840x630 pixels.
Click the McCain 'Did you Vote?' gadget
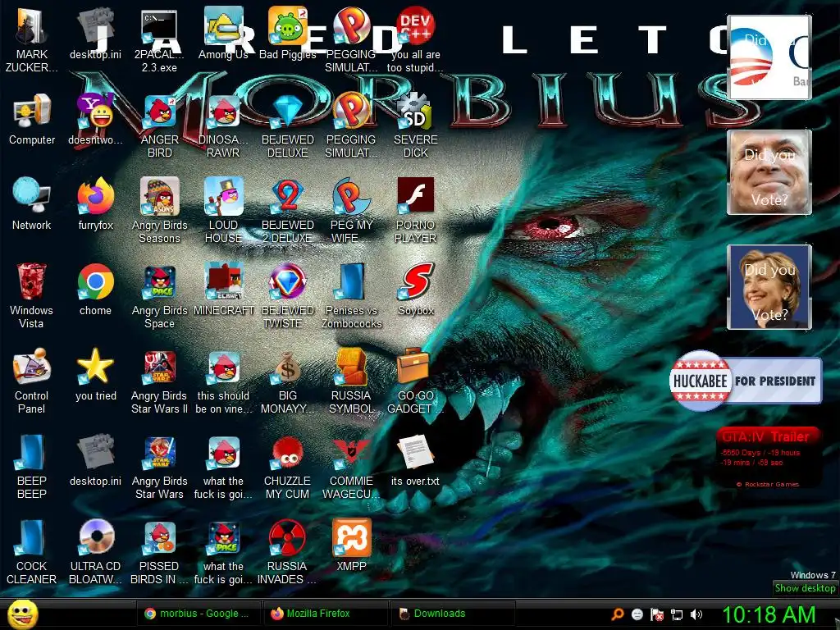pyautogui.click(x=769, y=172)
